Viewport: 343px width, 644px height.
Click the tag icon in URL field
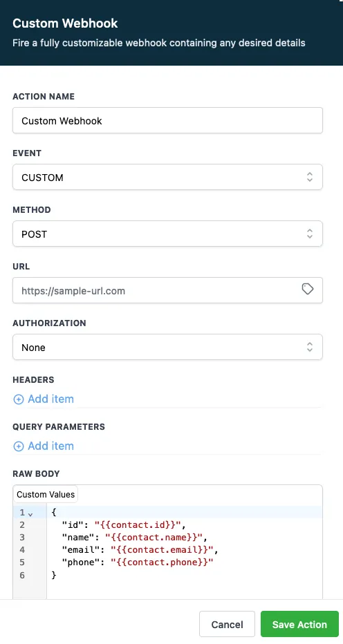(307, 290)
